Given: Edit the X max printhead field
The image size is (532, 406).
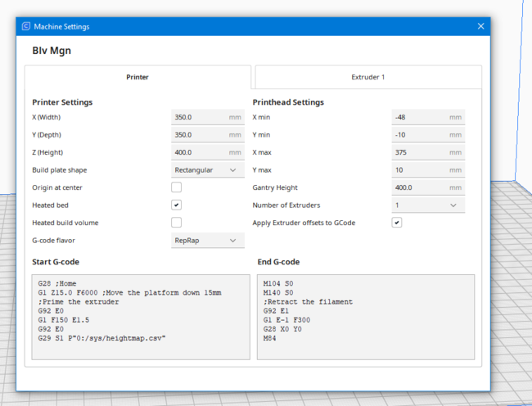Looking at the screenshot, I should pos(418,152).
